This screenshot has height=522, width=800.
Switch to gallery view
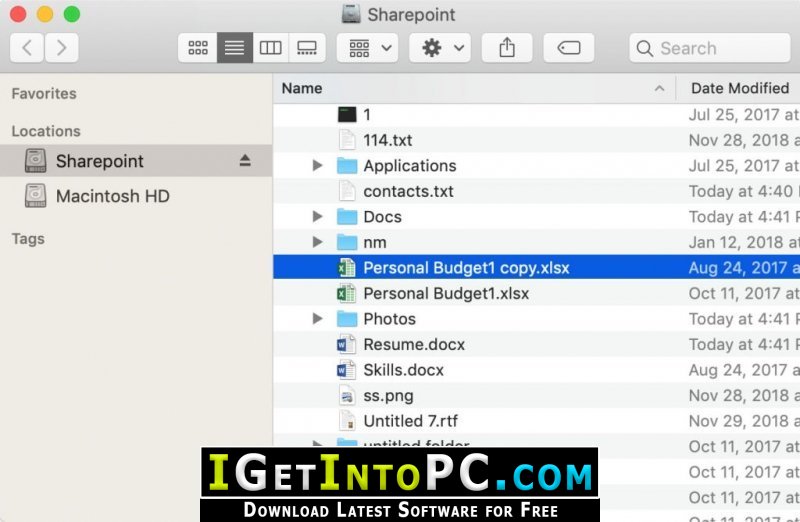(x=307, y=48)
